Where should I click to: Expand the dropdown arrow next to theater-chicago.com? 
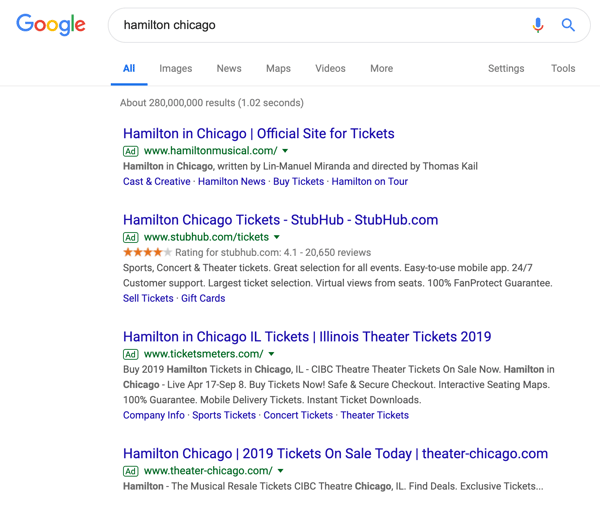(280, 471)
